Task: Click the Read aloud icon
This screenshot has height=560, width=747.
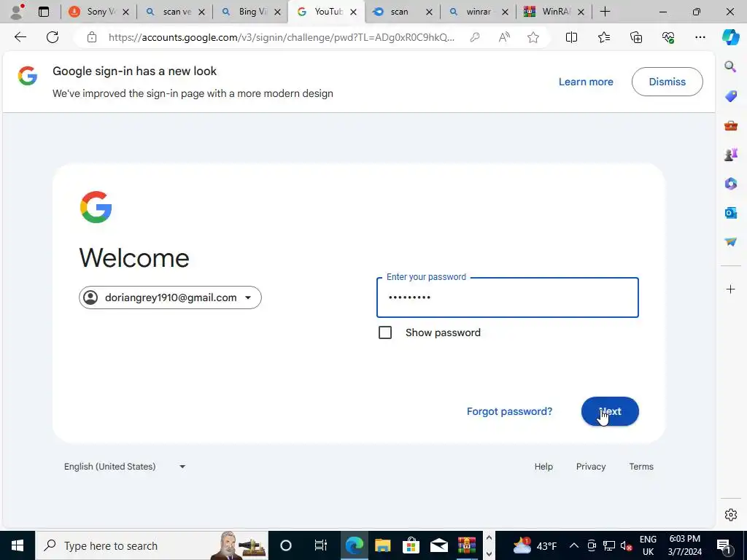Action: [x=504, y=37]
